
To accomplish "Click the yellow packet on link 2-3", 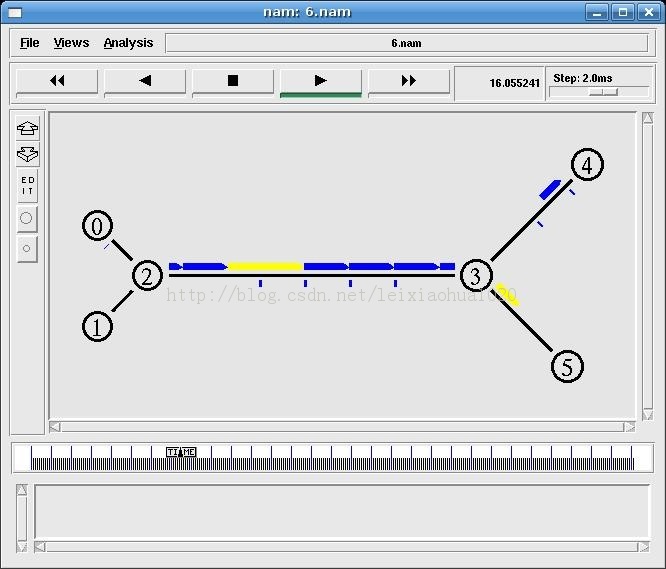I will pyautogui.click(x=265, y=267).
